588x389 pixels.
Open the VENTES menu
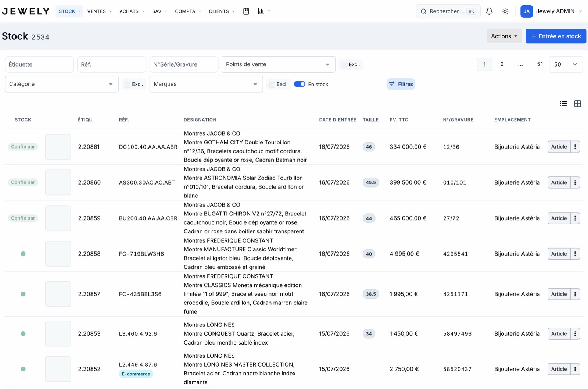pyautogui.click(x=99, y=11)
